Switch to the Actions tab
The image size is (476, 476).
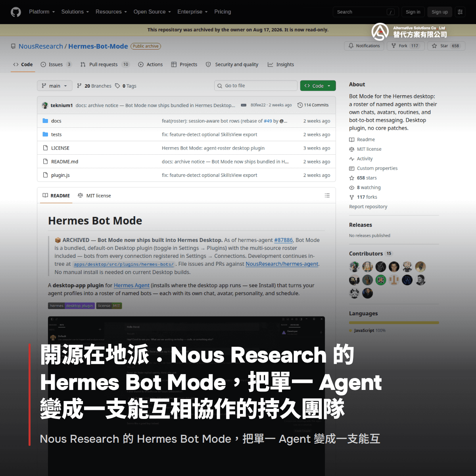click(150, 65)
